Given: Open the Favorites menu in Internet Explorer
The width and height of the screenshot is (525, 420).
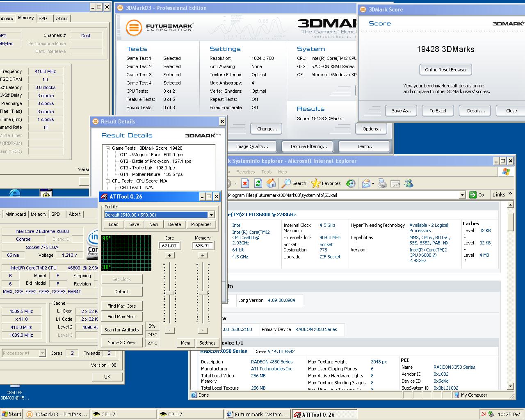Looking at the screenshot, I should click(x=245, y=172).
